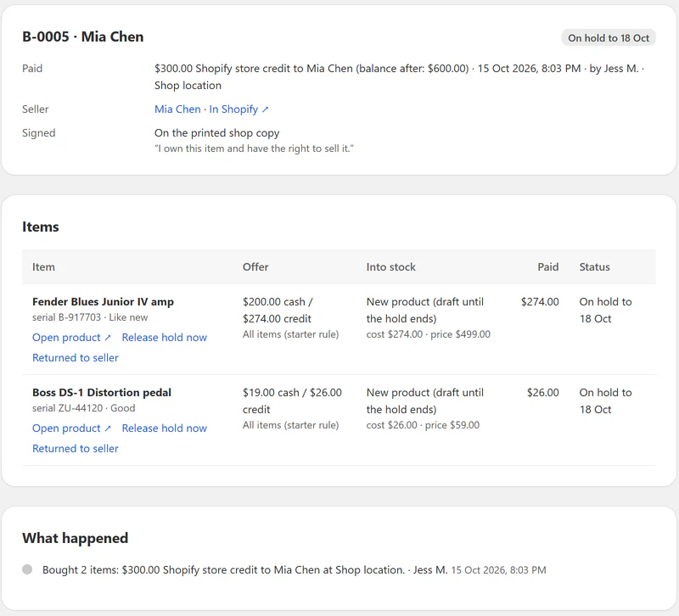Select the 'B-0005 · Mia Chen' heading

(x=82, y=36)
